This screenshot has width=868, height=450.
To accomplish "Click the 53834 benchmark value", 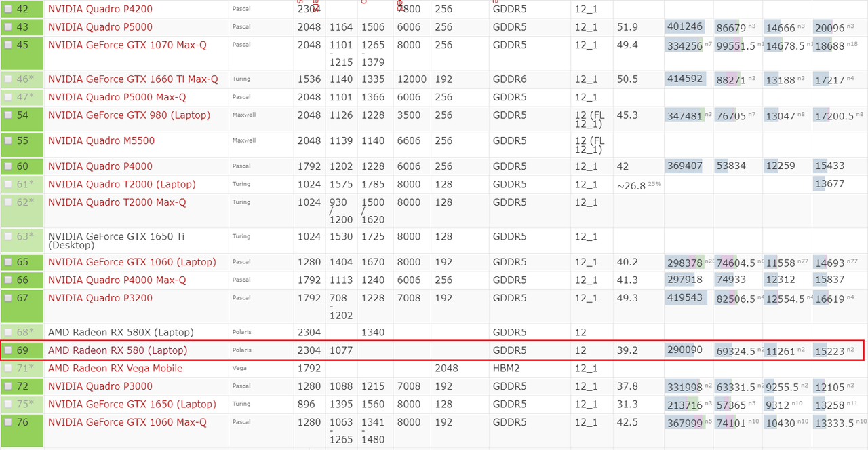I will click(x=731, y=166).
